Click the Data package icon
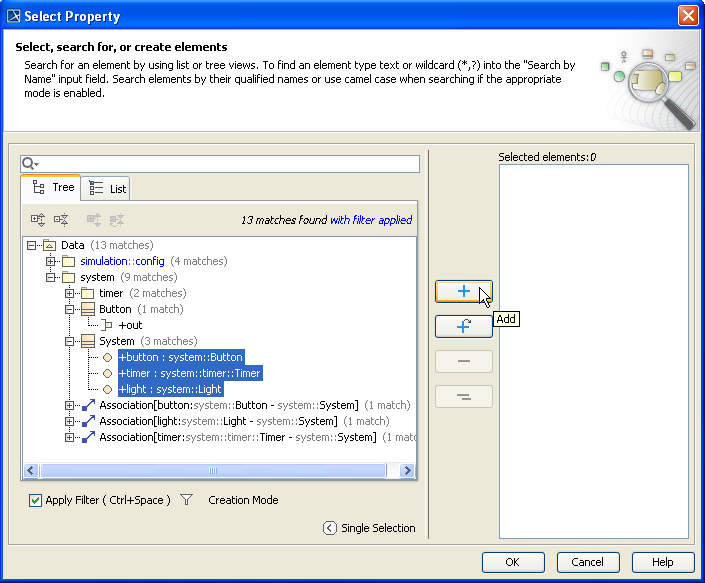 (x=49, y=245)
